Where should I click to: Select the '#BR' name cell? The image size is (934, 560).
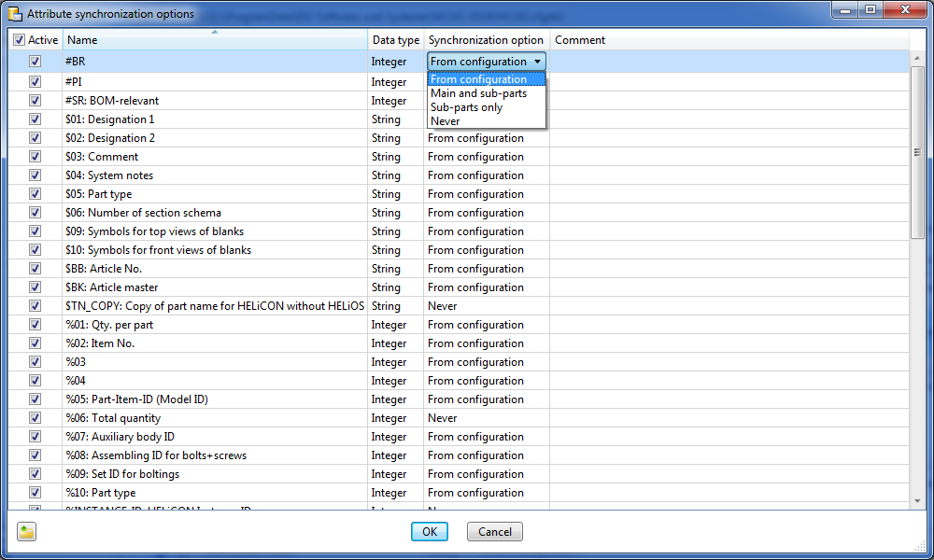click(215, 62)
